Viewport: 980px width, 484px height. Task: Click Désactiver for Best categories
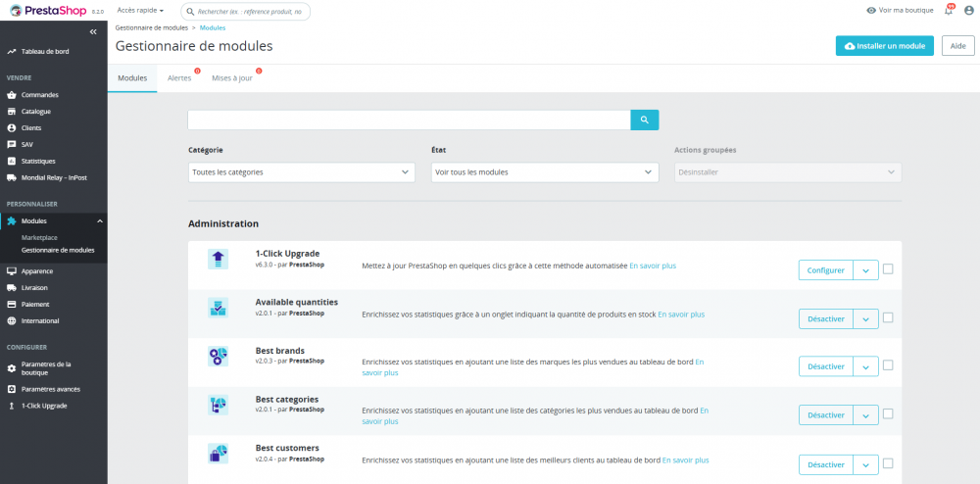point(825,415)
